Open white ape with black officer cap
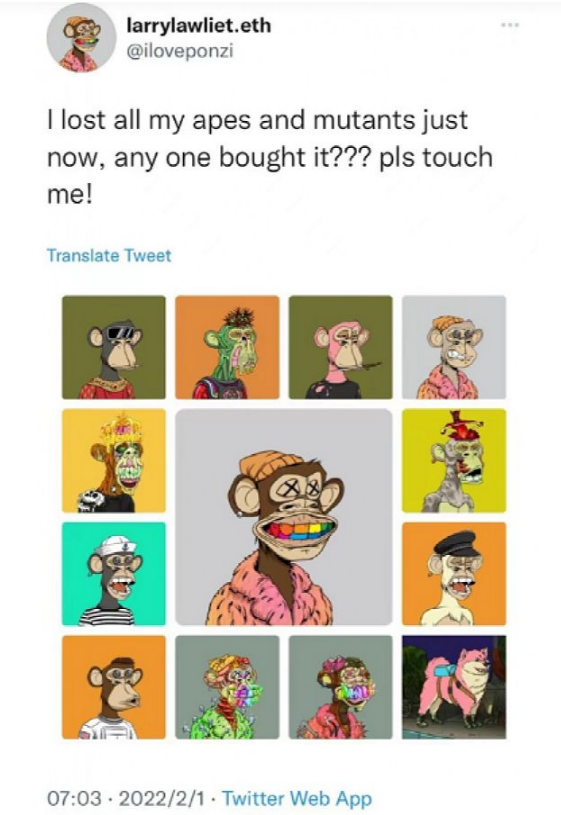Screen dimensions: 561x815 coord(454,574)
